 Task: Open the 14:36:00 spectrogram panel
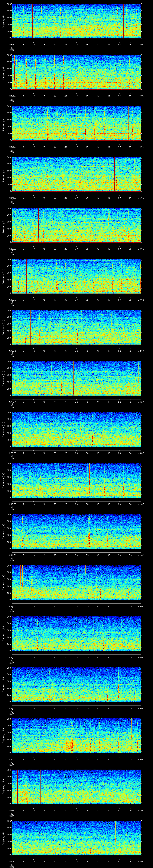coord(77,276)
